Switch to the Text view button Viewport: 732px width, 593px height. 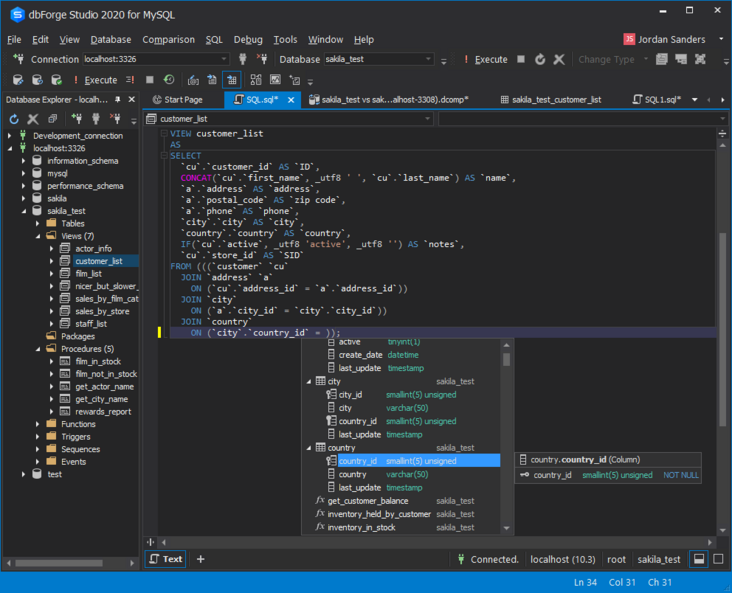(x=166, y=559)
